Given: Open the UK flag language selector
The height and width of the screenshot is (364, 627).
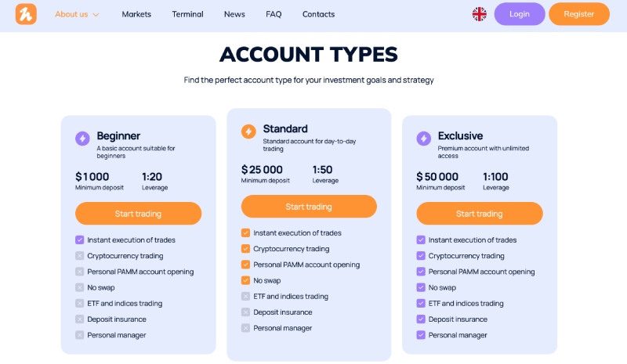Looking at the screenshot, I should pos(479,14).
